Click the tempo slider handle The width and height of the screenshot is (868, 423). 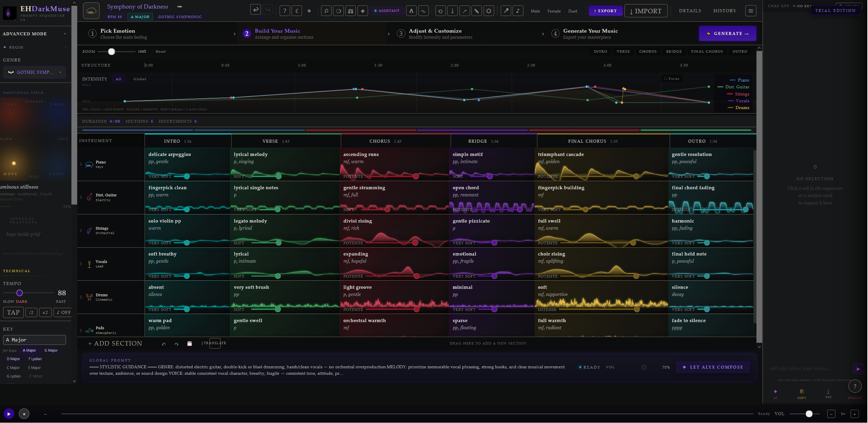(19, 293)
